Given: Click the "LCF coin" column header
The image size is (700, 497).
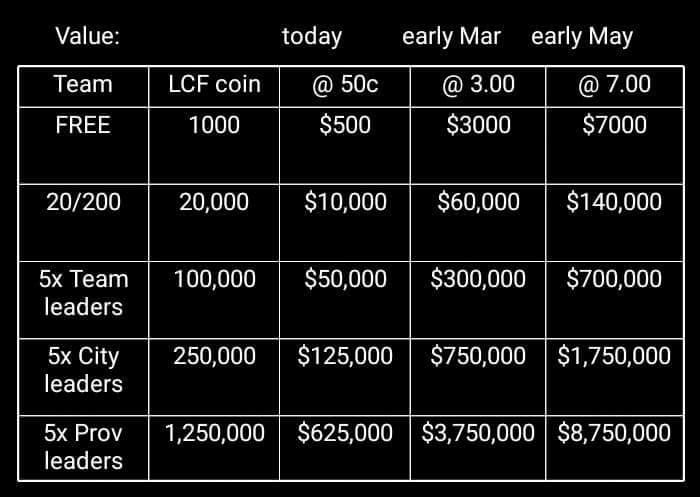Looking at the screenshot, I should (x=214, y=85).
